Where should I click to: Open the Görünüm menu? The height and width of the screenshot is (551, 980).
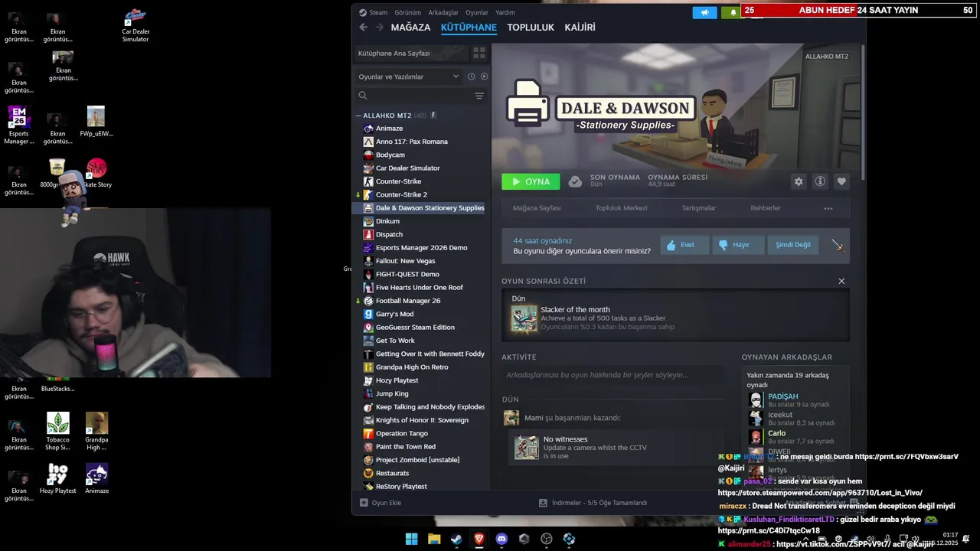(408, 12)
